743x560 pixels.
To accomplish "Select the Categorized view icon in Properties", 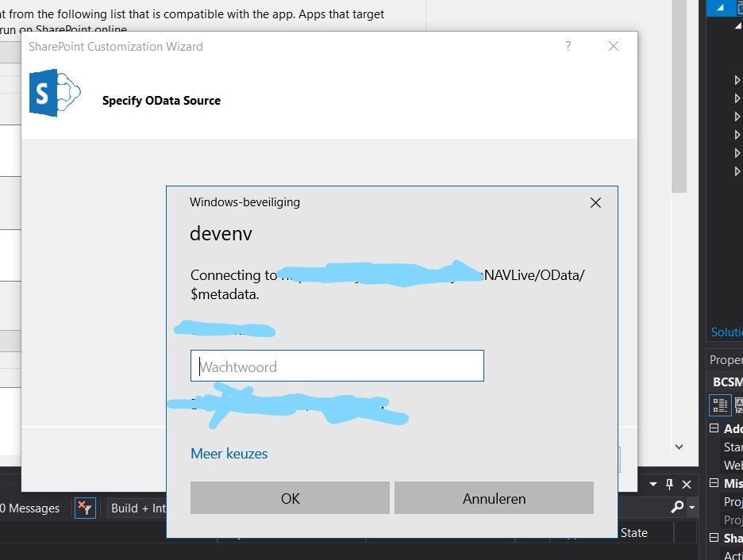I will [720, 405].
